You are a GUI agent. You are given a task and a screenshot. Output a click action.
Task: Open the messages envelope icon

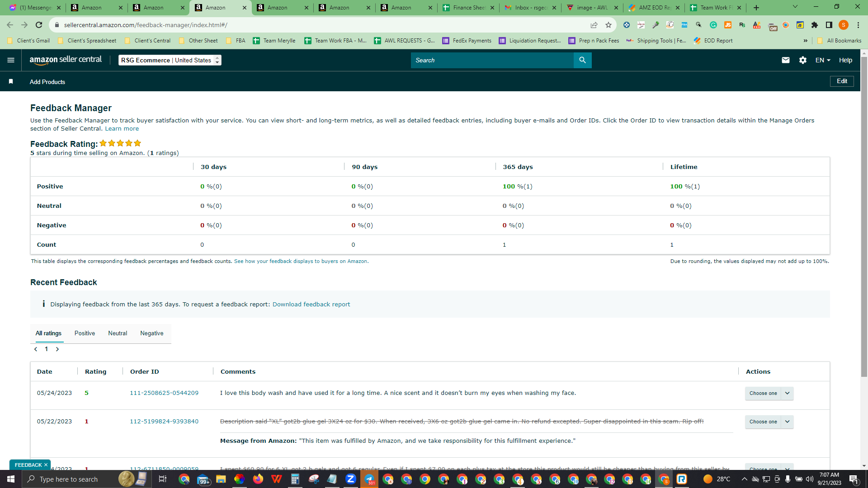[786, 60]
